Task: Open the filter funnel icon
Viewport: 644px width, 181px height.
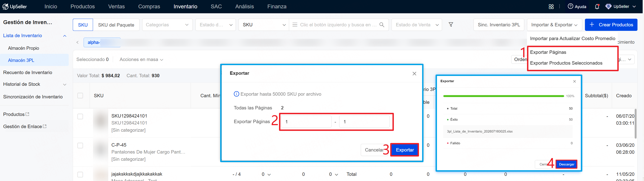Action: tap(451, 25)
